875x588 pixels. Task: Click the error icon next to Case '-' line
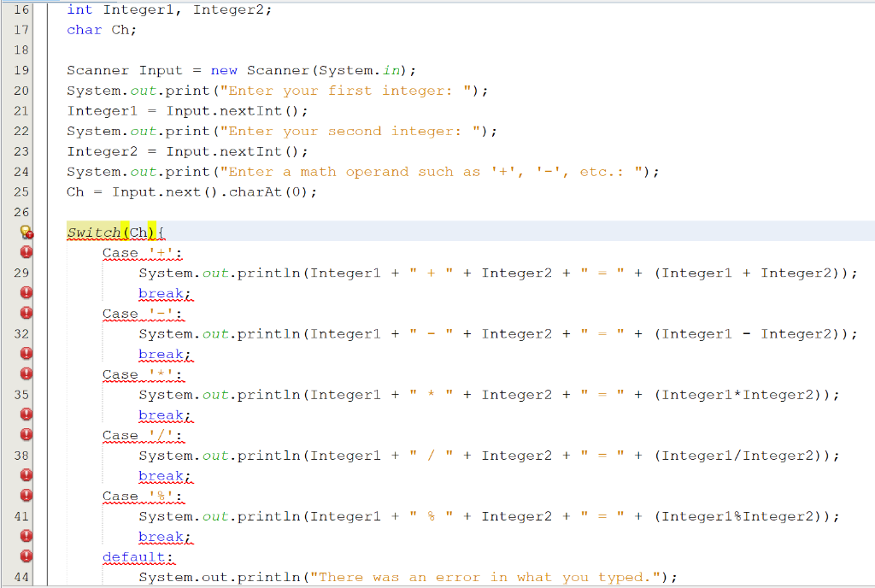[25, 313]
